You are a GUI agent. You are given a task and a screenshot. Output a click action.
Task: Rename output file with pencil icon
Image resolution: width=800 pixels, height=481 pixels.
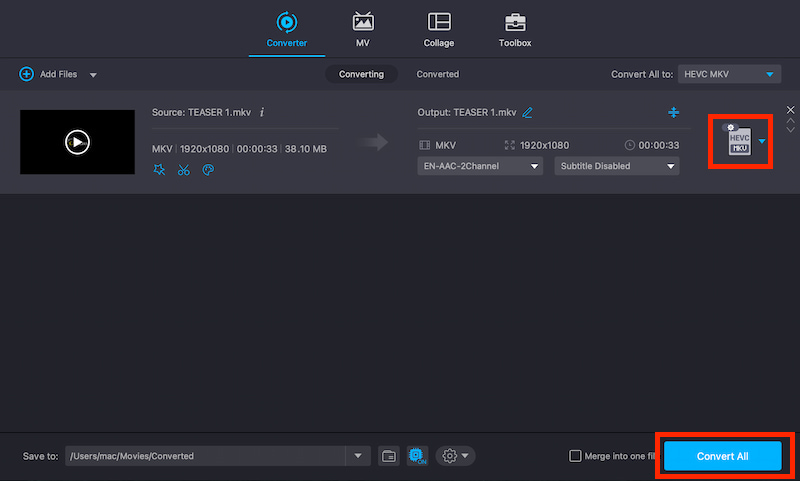(x=528, y=112)
